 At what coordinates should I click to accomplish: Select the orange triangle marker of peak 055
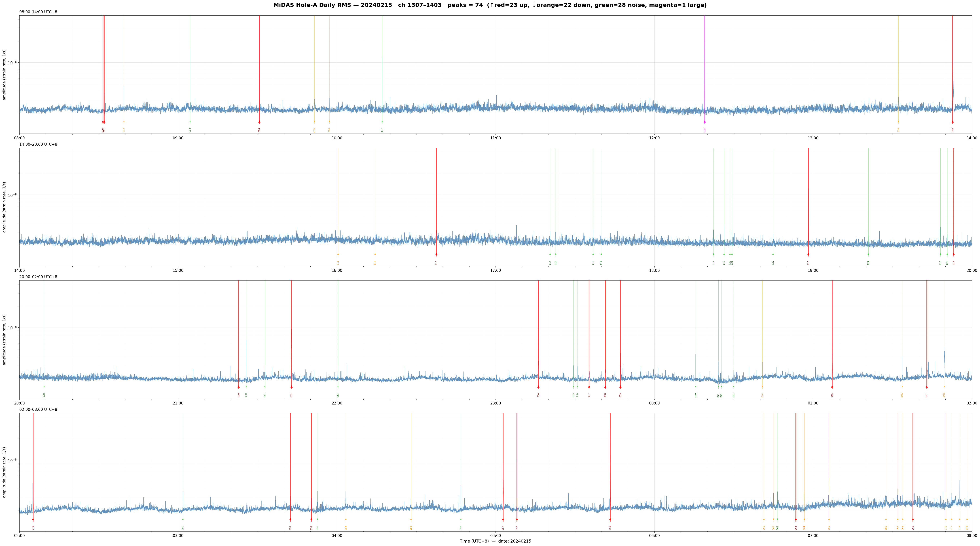pyautogui.click(x=411, y=519)
